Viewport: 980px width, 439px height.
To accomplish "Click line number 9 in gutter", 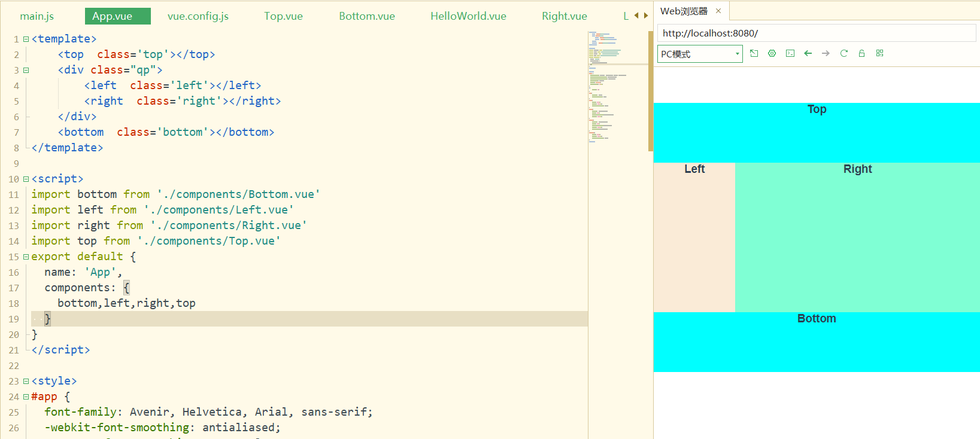I will click(x=16, y=163).
